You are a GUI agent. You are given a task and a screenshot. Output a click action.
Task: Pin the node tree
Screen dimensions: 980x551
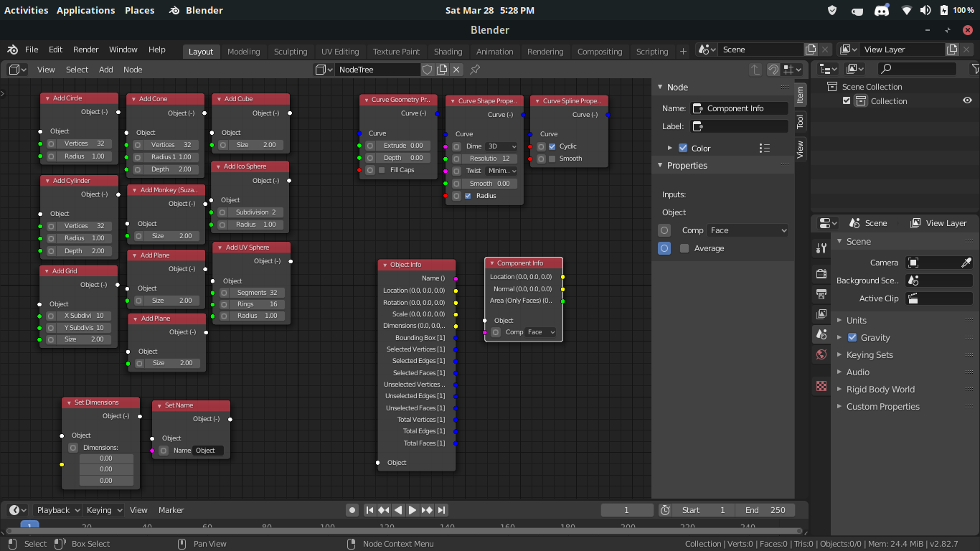(475, 70)
